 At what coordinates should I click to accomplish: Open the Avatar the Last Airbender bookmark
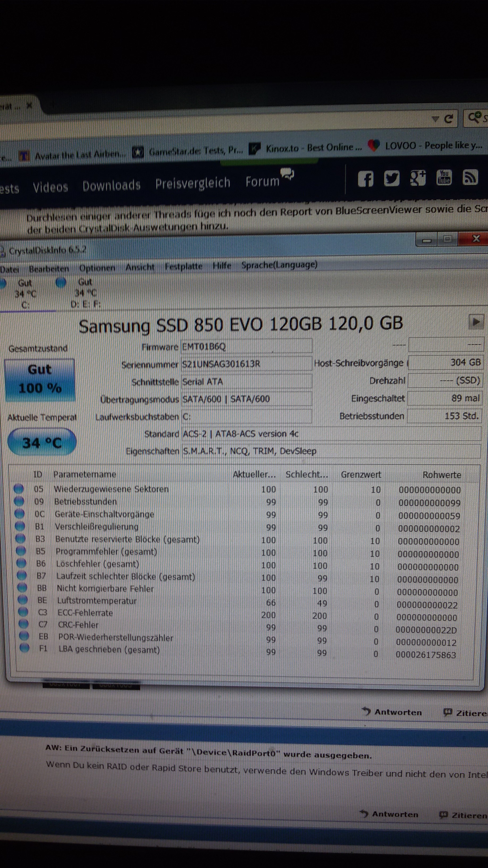72,154
